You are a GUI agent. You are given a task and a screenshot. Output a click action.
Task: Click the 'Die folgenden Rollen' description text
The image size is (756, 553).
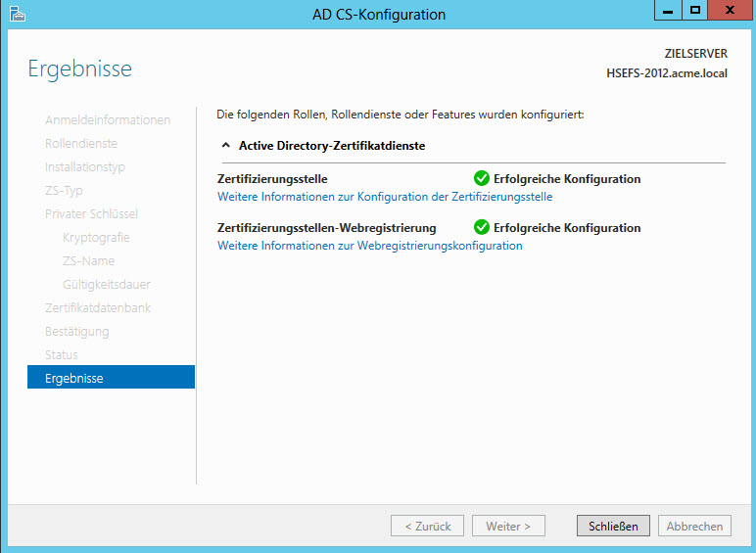401,115
